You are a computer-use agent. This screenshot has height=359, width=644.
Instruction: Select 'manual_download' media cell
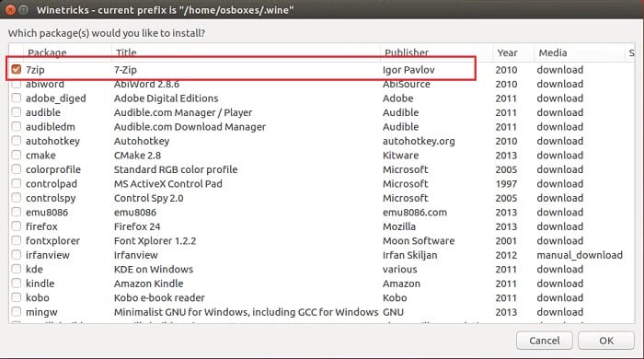click(580, 255)
